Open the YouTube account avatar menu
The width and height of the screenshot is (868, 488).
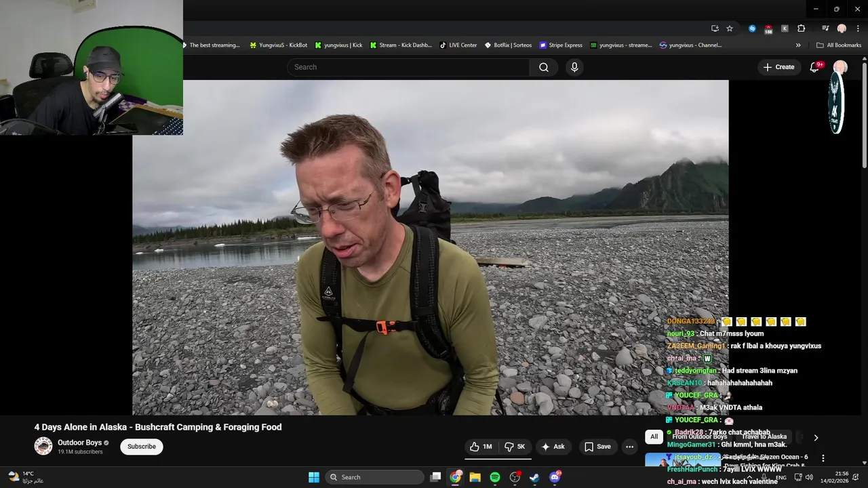tap(840, 67)
